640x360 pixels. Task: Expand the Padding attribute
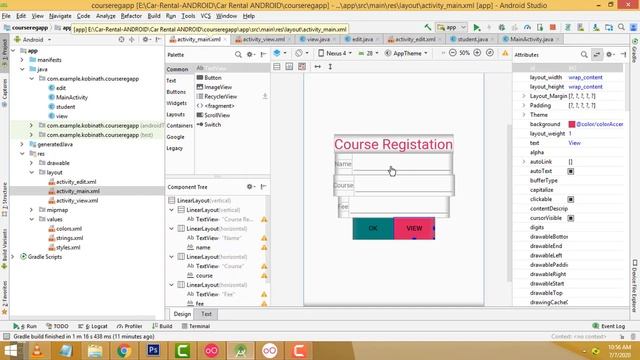(524, 106)
